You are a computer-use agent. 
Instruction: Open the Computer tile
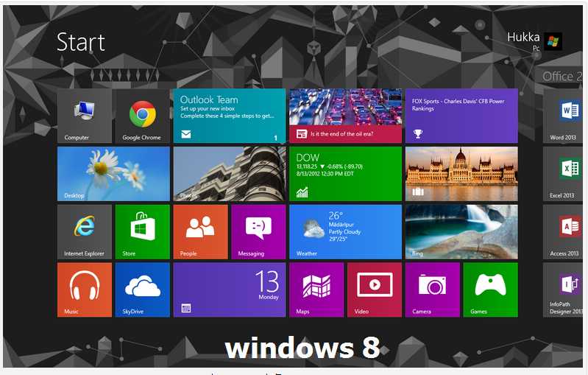point(85,116)
